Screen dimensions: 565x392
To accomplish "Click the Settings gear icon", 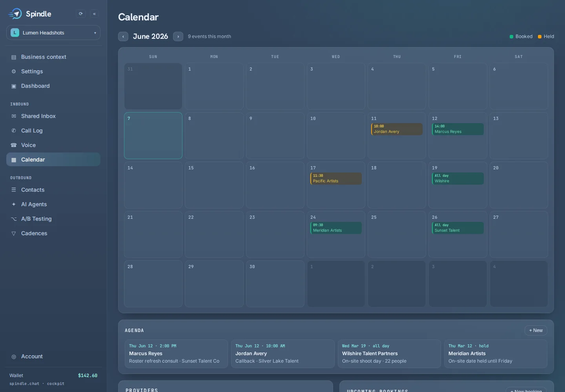I will pos(14,72).
